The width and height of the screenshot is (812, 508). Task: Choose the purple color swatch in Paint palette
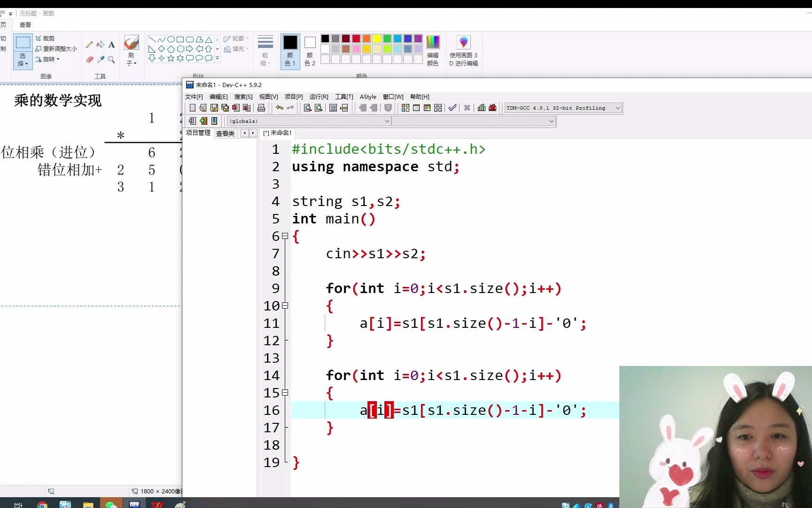pos(418,39)
